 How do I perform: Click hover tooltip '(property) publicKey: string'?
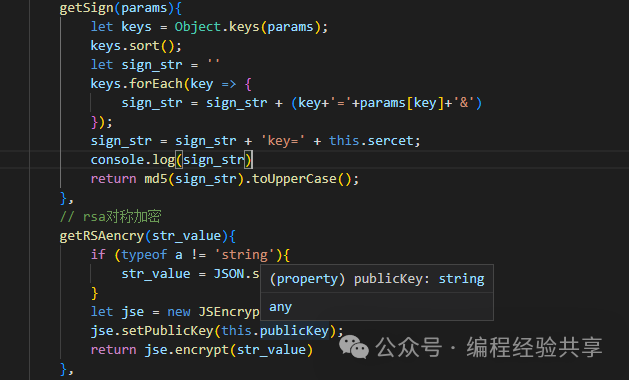377,278
